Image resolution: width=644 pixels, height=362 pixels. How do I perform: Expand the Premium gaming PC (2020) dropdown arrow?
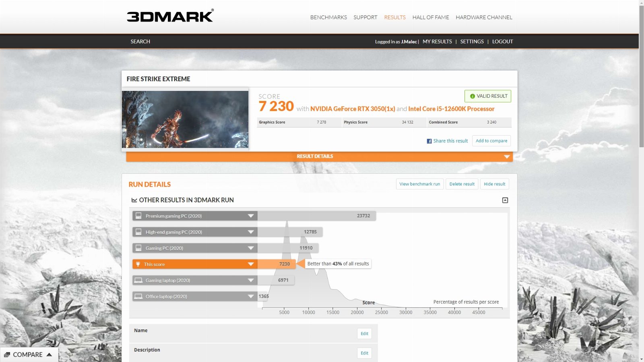[251, 216]
